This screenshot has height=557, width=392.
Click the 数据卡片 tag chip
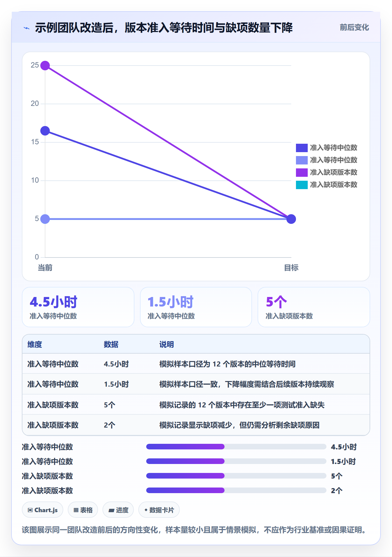click(159, 510)
